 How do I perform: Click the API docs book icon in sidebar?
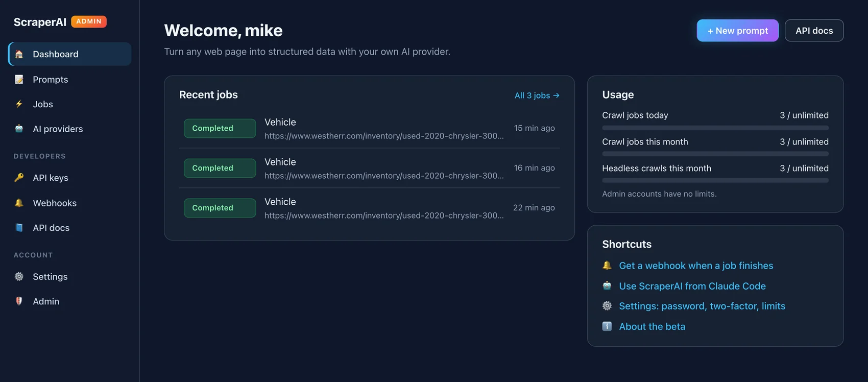tap(19, 228)
